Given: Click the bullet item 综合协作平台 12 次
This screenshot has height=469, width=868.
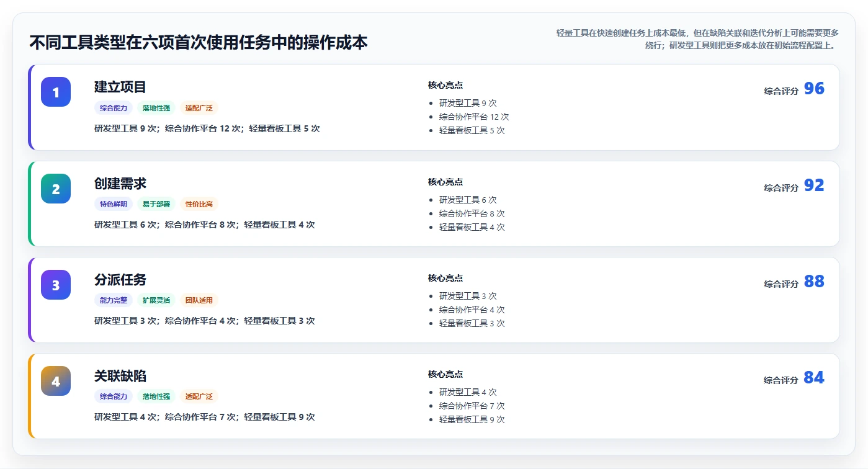Looking at the screenshot, I should [x=474, y=117].
